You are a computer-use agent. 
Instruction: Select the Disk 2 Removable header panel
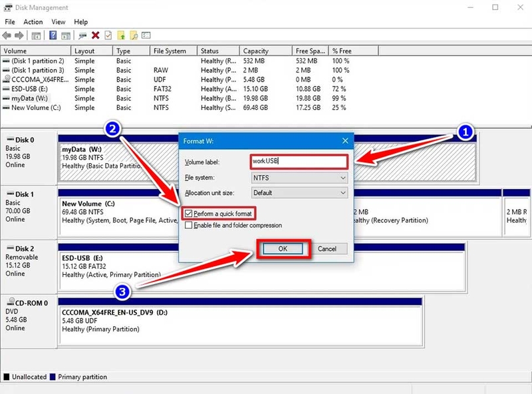tap(29, 266)
